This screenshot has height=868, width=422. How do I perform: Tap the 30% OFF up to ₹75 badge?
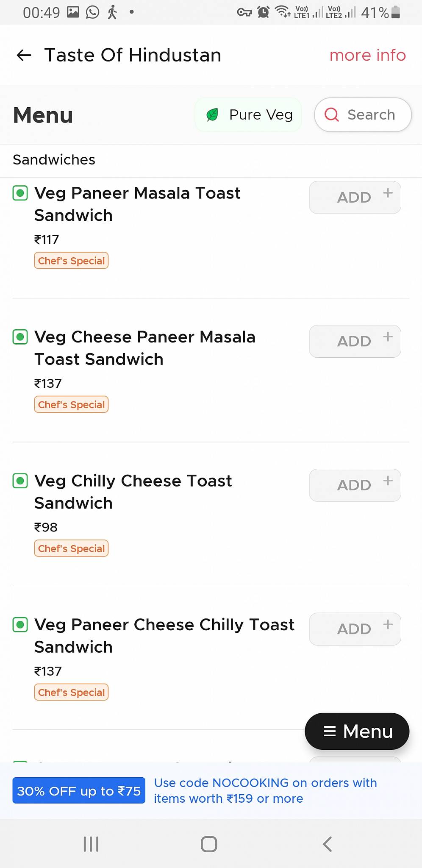pos(79,790)
